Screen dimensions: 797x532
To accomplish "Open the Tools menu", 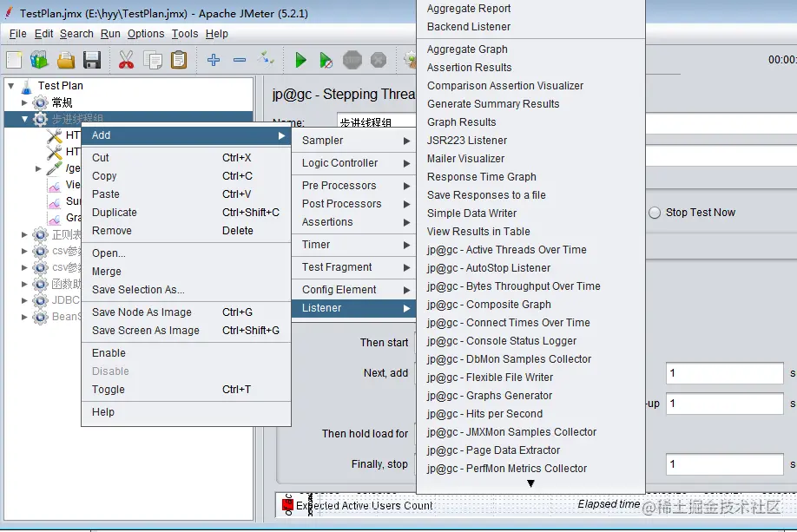I will [x=185, y=34].
